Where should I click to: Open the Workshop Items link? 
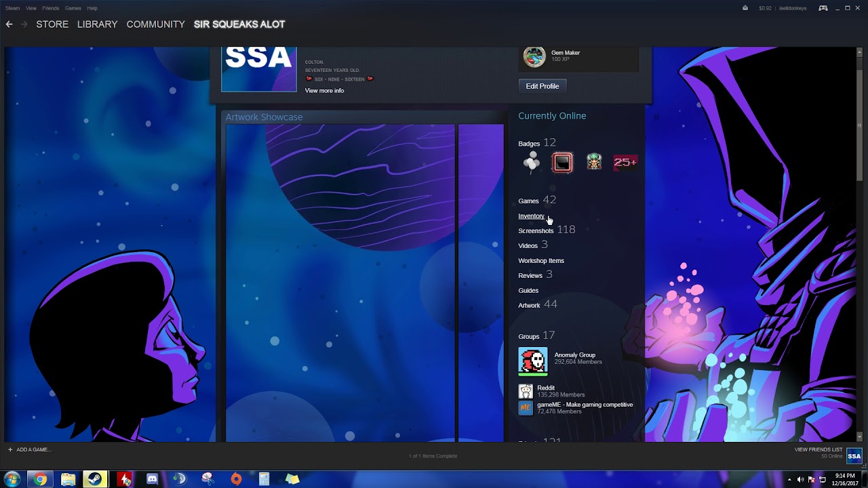tap(541, 261)
